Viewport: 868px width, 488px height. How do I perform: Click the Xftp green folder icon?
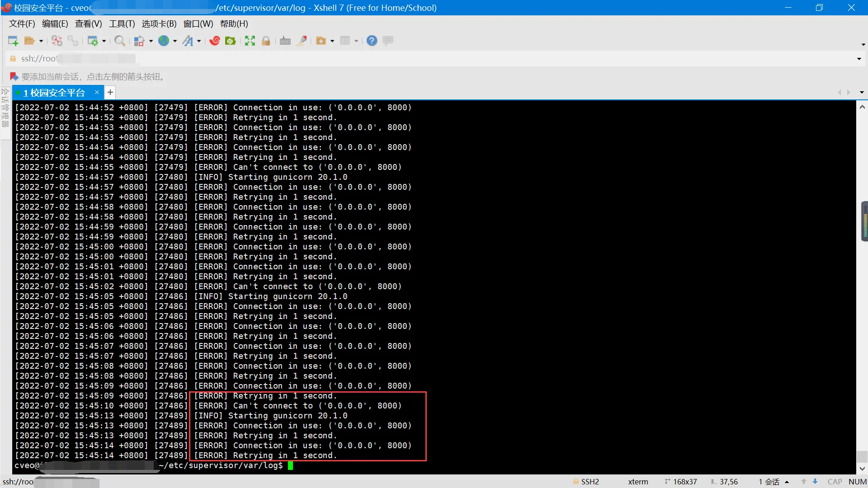(231, 41)
